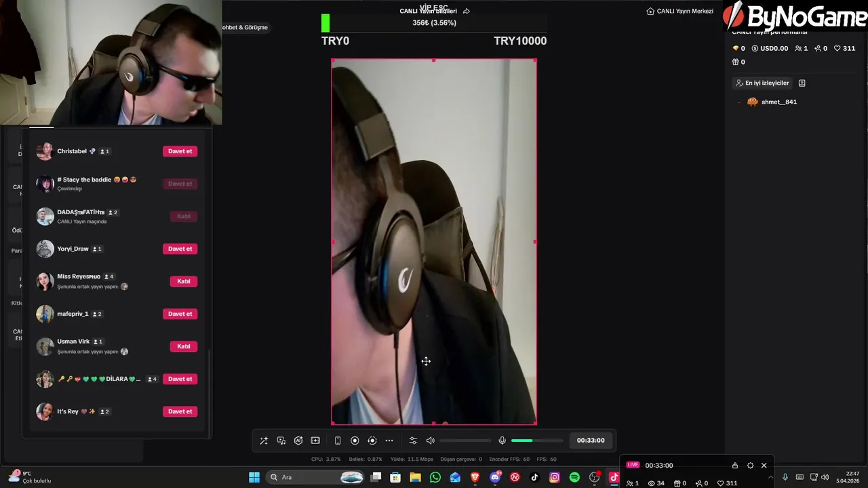Open Microsoft Store from taskbar
Viewport: 868px width, 488px height.
(x=395, y=477)
